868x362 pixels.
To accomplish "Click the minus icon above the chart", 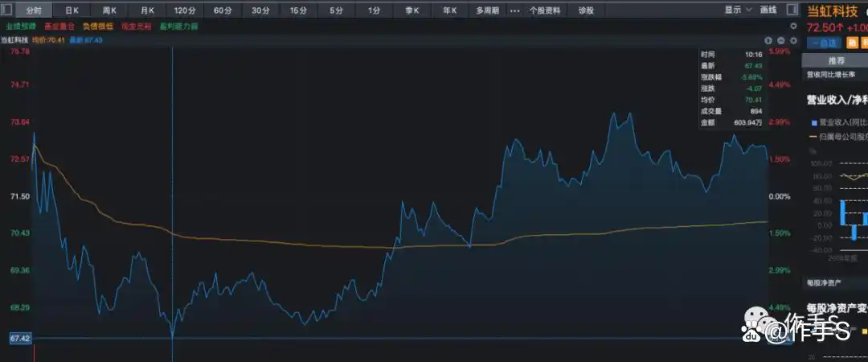I will [780, 41].
